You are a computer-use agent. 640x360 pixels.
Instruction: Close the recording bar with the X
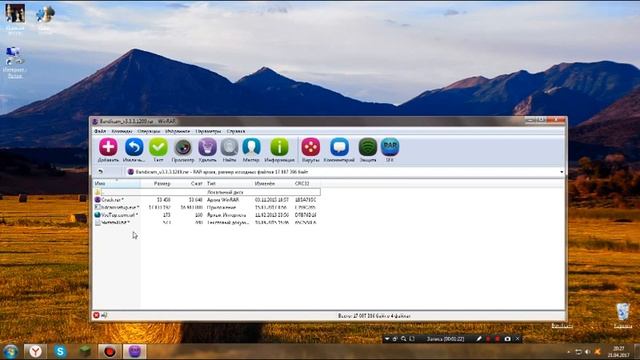click(x=518, y=339)
